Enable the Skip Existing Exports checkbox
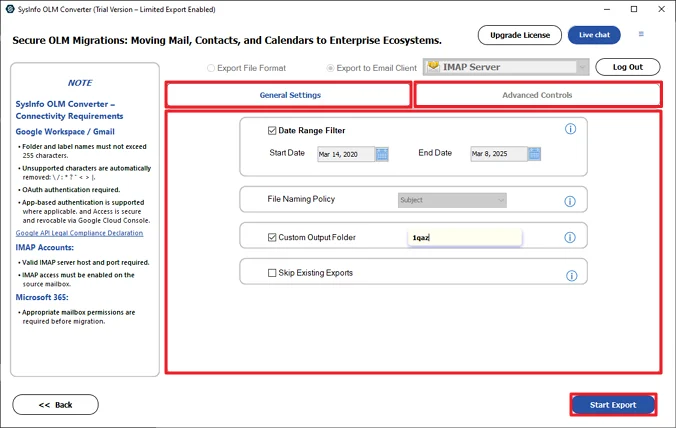The image size is (676, 428). (x=272, y=273)
